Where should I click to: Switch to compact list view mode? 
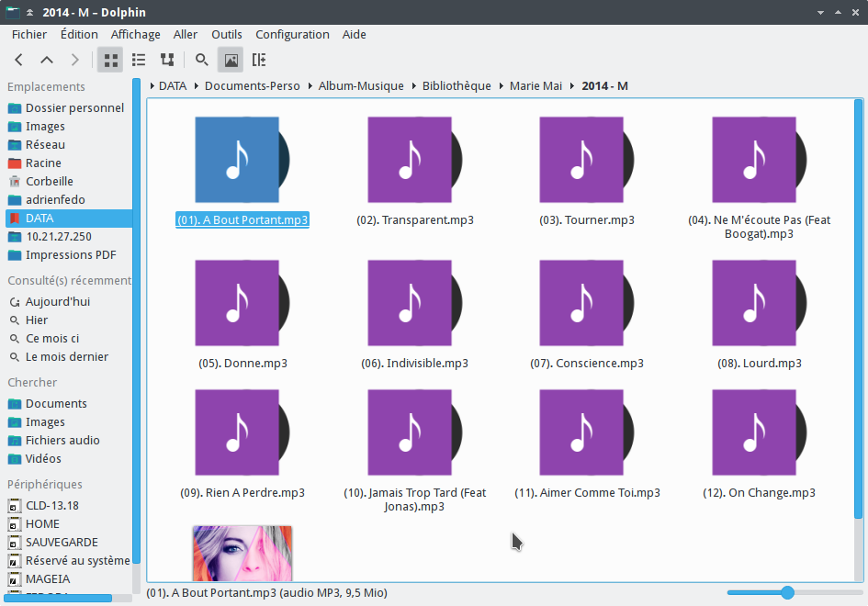click(x=139, y=60)
